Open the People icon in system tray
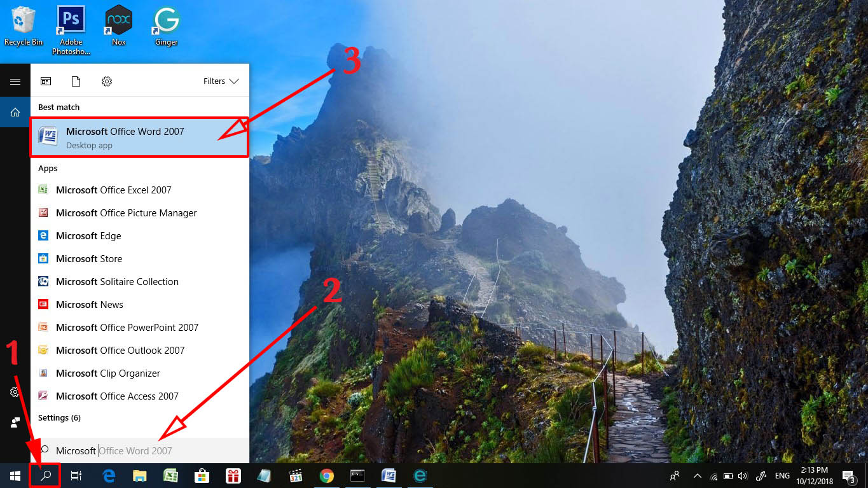Viewport: 868px width, 488px height. [675, 476]
